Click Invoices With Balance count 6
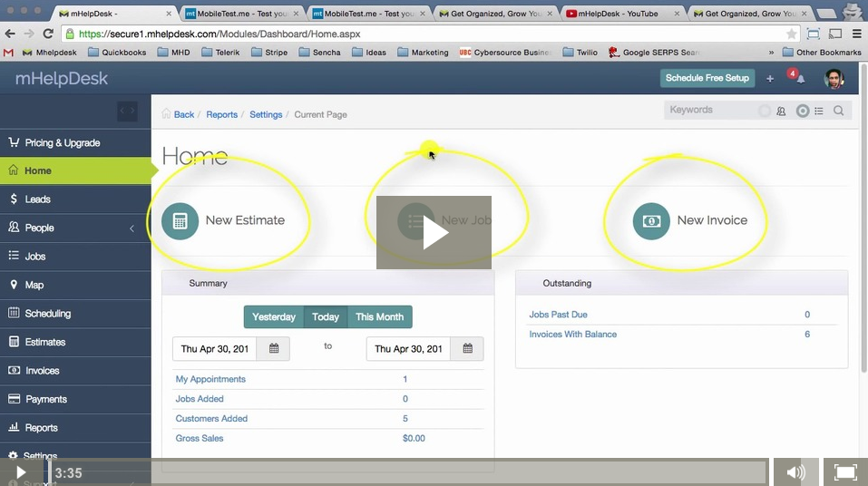 807,335
